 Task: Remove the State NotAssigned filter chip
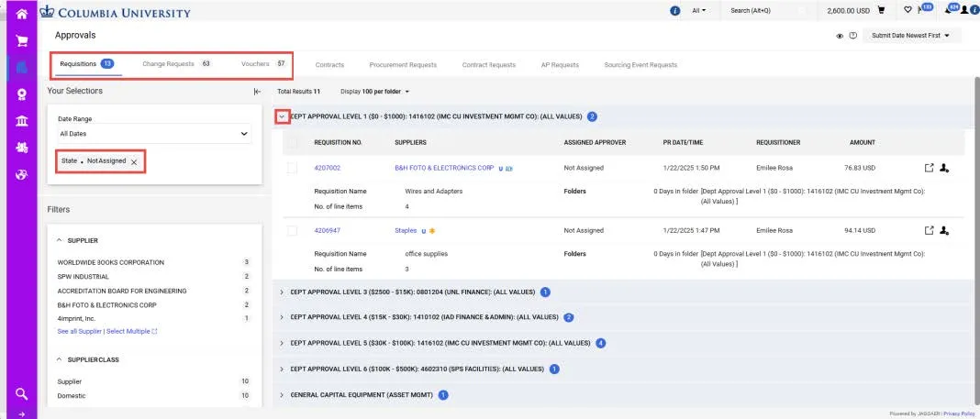click(134, 161)
